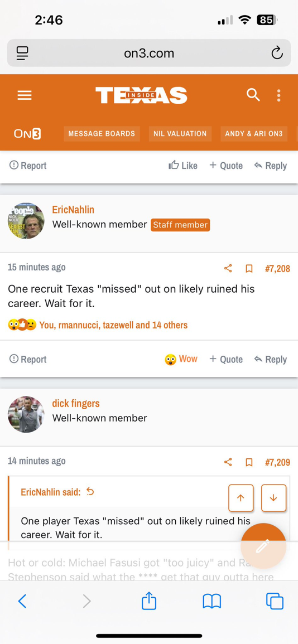Open Safari page settings menu icon
Image resolution: width=298 pixels, height=644 pixels.
pos(22,53)
